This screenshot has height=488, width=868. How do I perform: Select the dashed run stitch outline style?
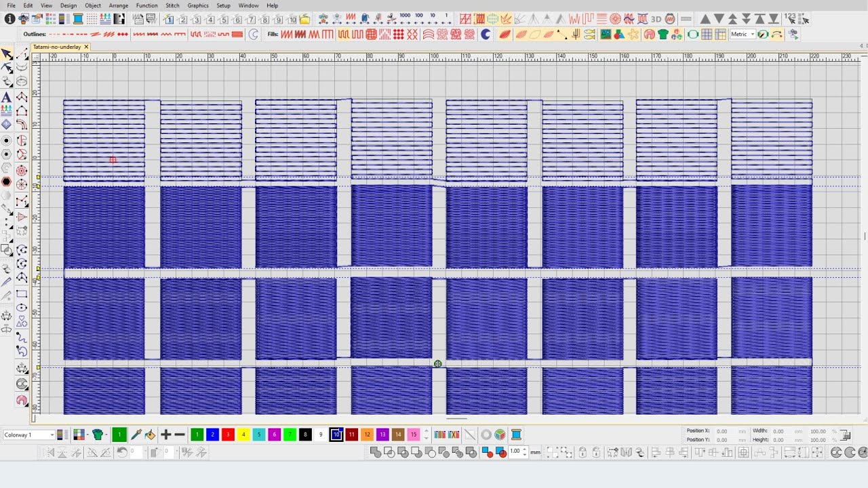click(56, 34)
